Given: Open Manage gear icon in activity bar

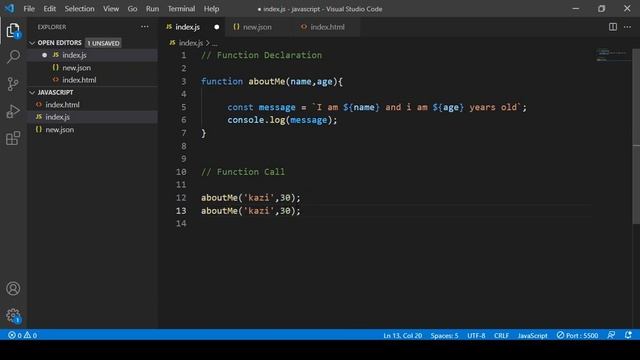Looking at the screenshot, I should point(13,316).
